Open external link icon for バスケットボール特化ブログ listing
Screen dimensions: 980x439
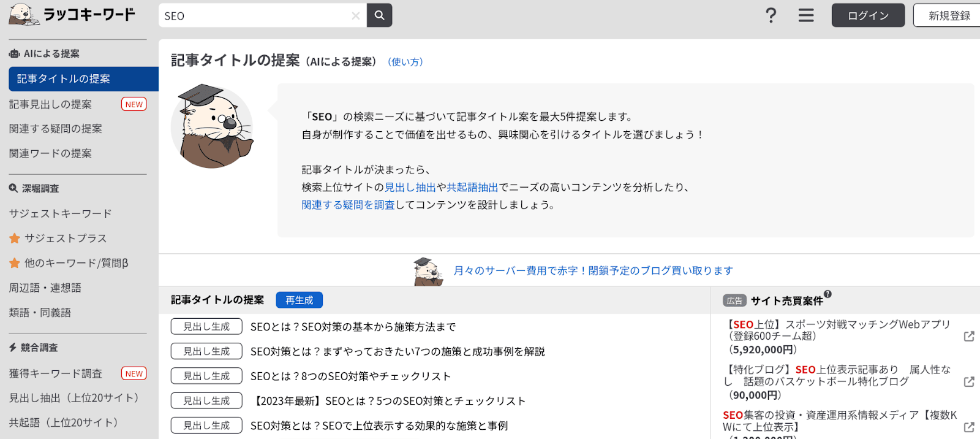(x=969, y=381)
